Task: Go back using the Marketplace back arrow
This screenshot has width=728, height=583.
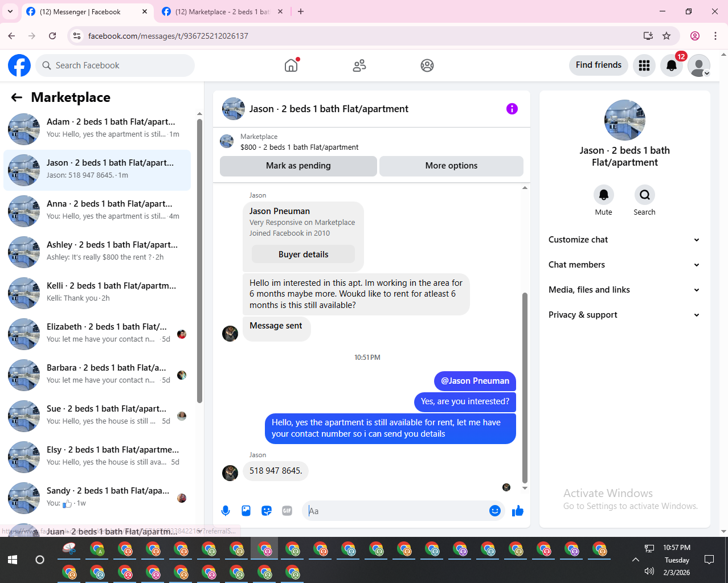Action: (17, 97)
